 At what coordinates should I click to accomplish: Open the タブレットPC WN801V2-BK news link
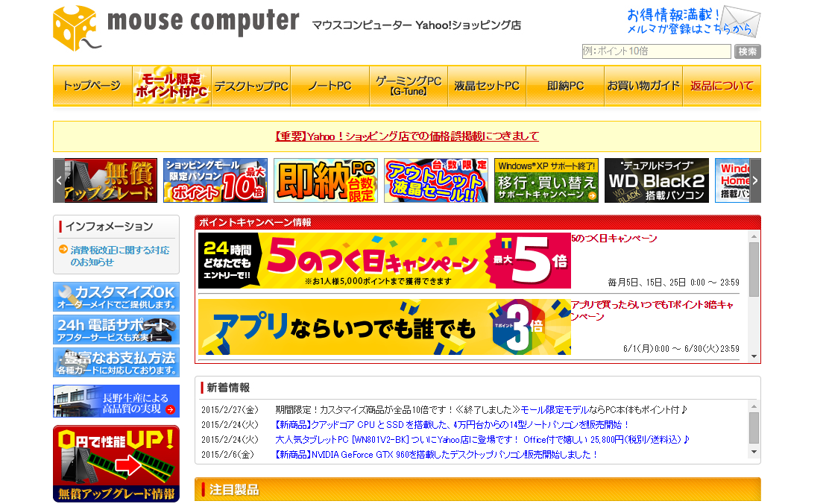pos(482,439)
